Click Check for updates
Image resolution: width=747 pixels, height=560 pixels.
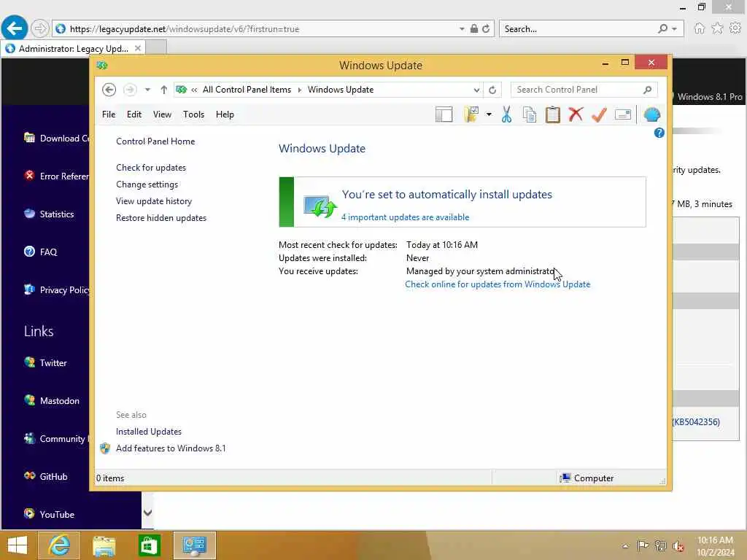151,168
